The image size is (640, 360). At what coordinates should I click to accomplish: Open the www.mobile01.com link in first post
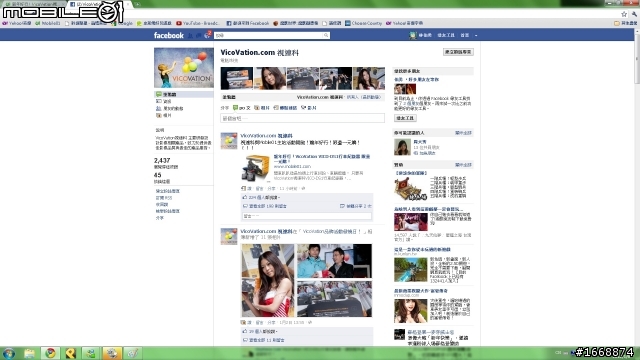(x=292, y=166)
